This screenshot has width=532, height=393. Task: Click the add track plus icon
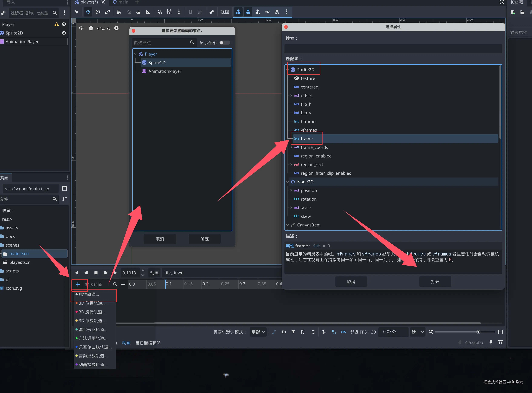78,284
